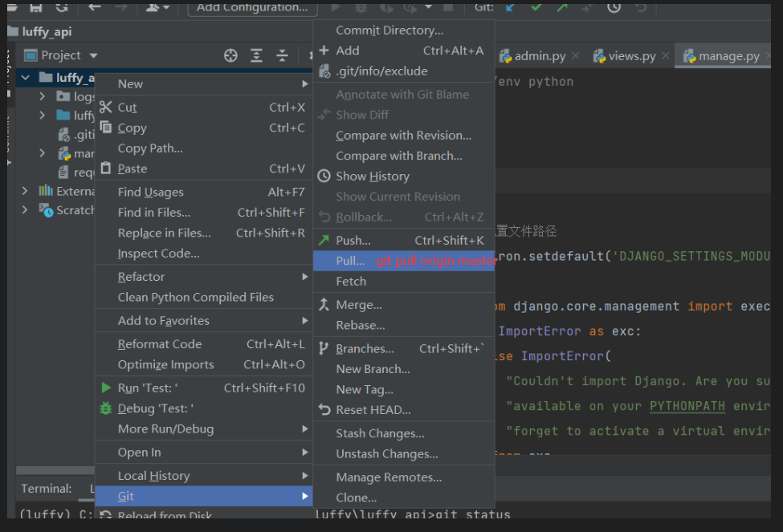The width and height of the screenshot is (783, 532).
Task: Expand the More Run/Debug submenu
Action: tap(203, 429)
